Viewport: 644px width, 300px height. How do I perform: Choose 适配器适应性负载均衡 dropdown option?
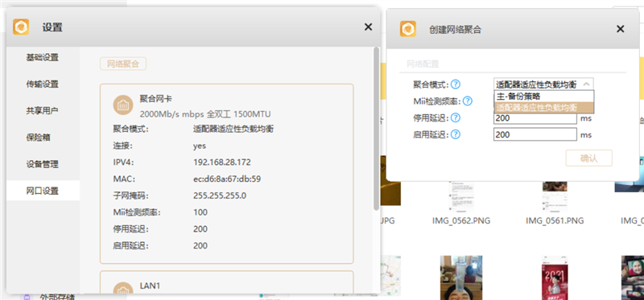[544, 108]
